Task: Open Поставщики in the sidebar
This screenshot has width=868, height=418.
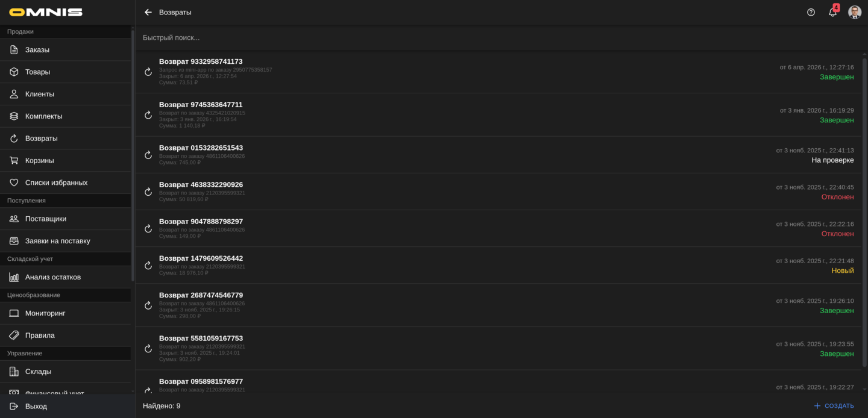Action: (46, 219)
